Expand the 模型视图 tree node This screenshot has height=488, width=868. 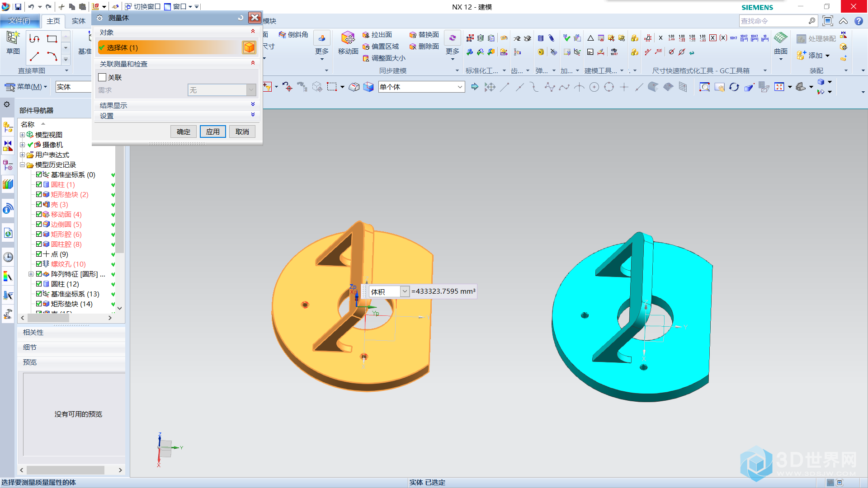pyautogui.click(x=22, y=135)
